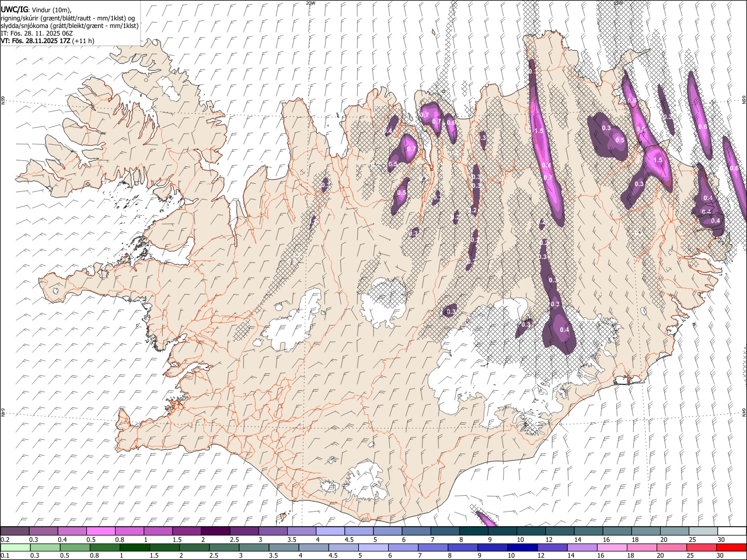Click the purple 0.2–0.3 snow legend swatch
747x560 pixels.
click(x=15, y=531)
